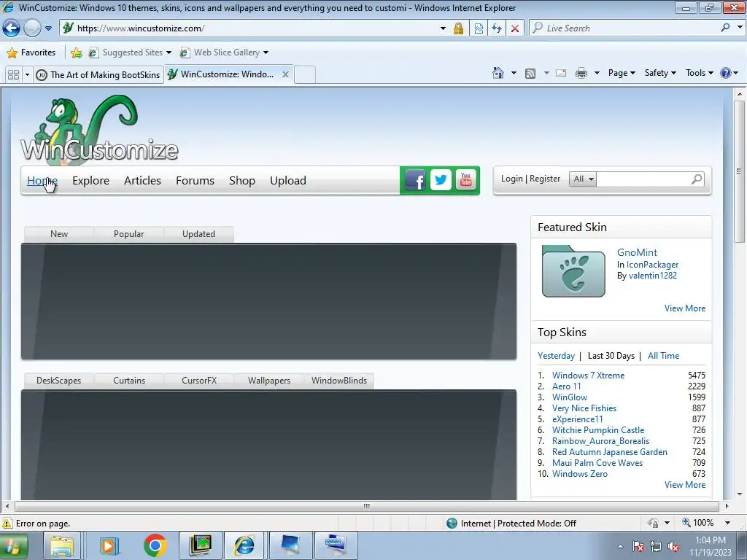
Task: Expand the address bar URL dropdown
Action: point(443,28)
